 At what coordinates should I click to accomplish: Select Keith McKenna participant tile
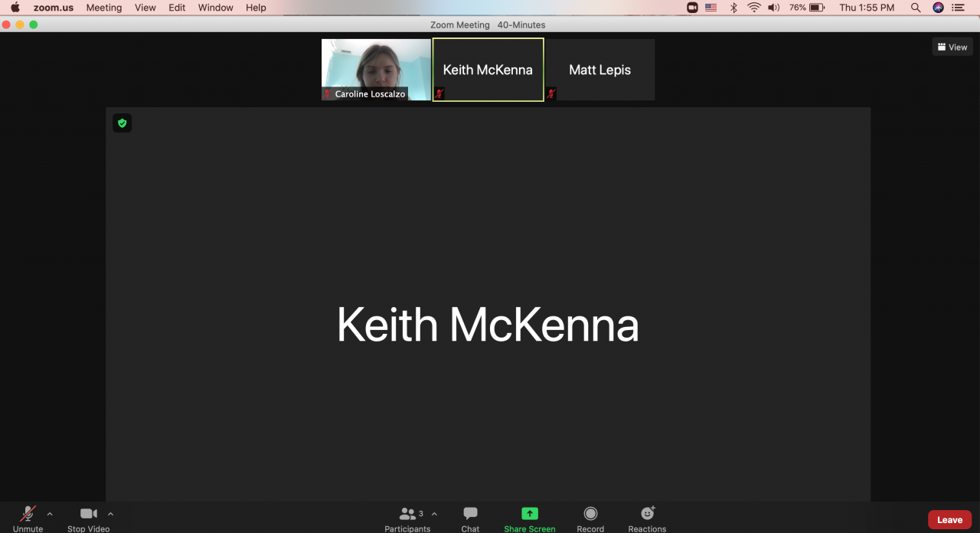tap(488, 70)
